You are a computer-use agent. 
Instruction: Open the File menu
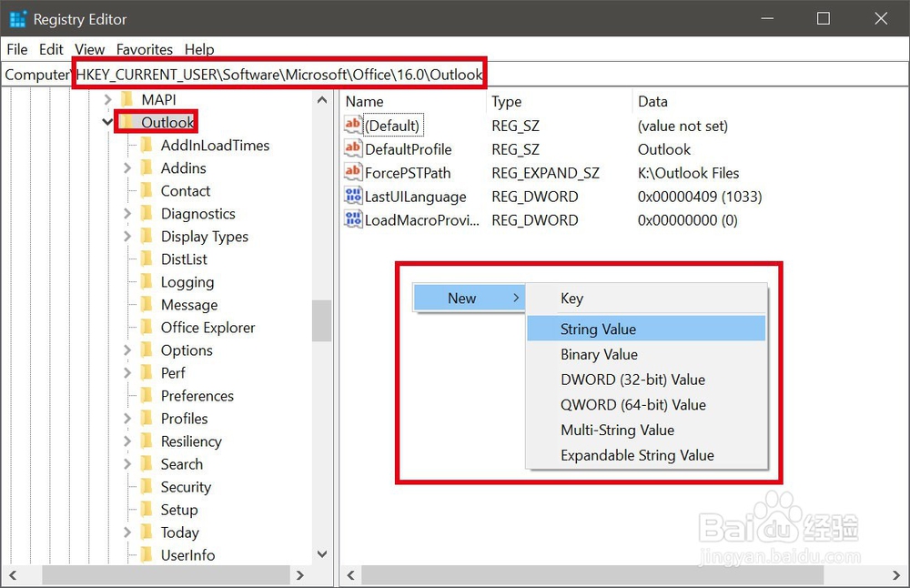(16, 49)
